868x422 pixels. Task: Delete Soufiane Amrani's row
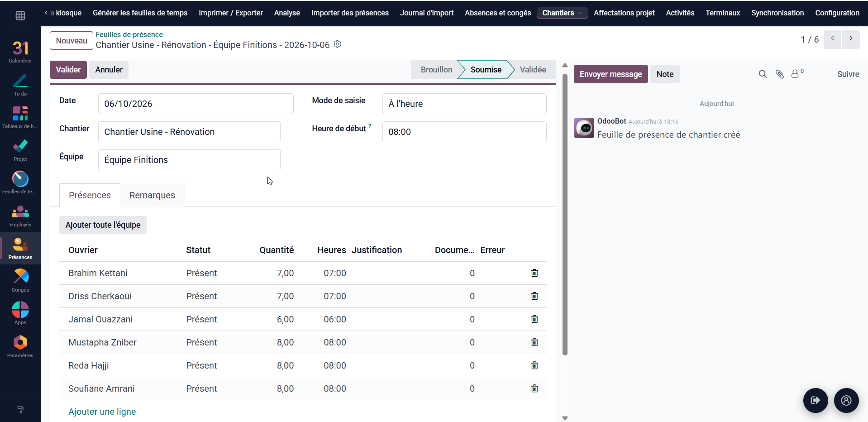click(534, 388)
